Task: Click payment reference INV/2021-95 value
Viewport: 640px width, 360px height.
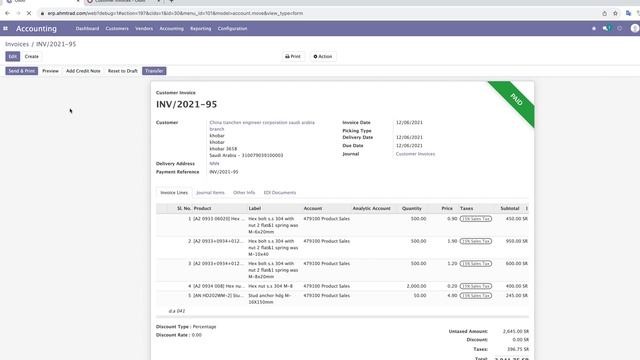Action: click(x=224, y=172)
